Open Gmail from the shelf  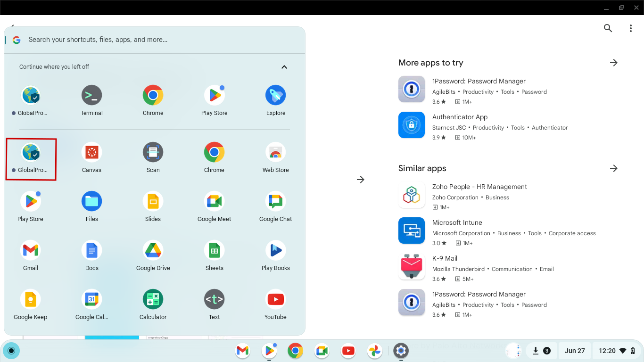pos(243,351)
